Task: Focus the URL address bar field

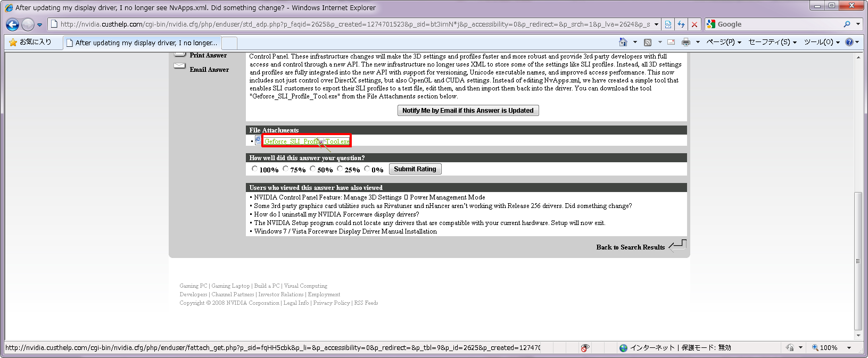Action: (354, 24)
